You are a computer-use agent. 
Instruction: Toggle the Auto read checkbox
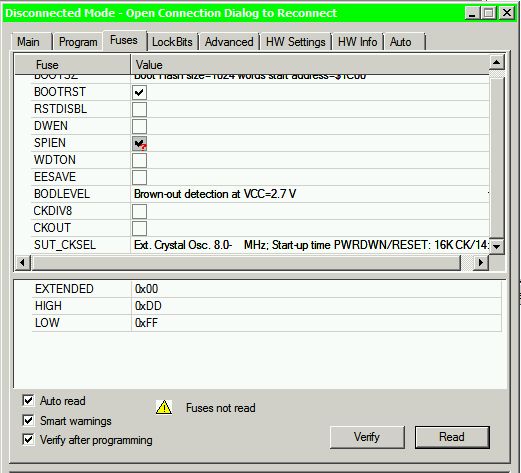tap(28, 400)
